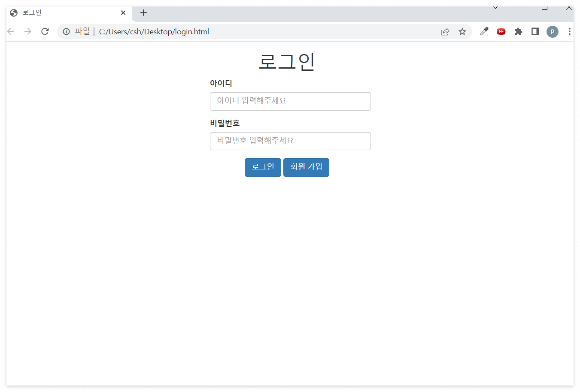The image size is (580, 392).
Task: Open the tab search chevron
Action: [495, 7]
